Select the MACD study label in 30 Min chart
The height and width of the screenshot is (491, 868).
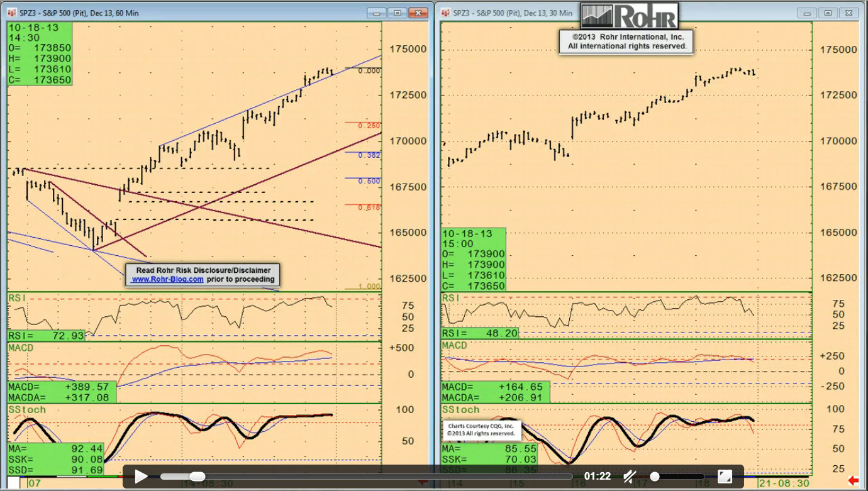(454, 346)
